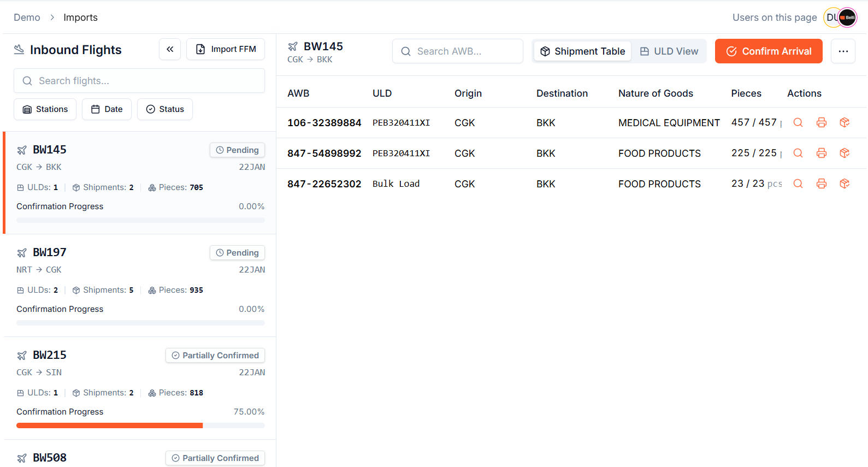The width and height of the screenshot is (868, 467).
Task: Click the Nature of Goods column header
Action: coord(656,93)
